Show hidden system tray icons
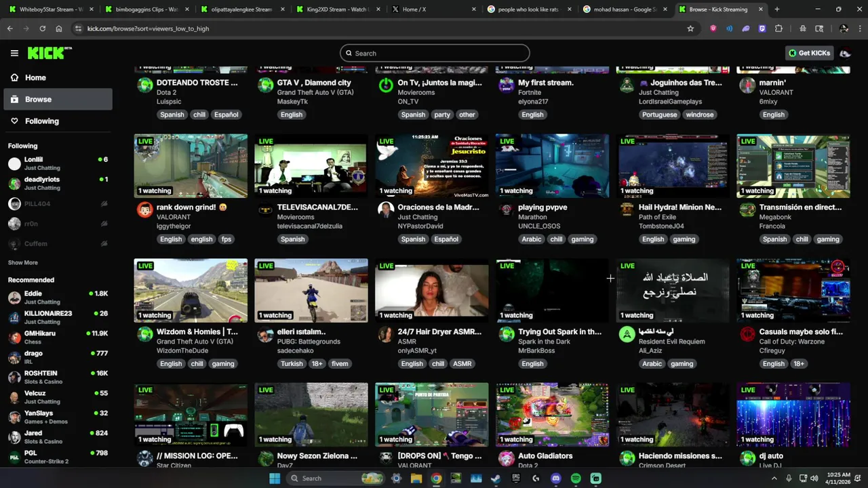This screenshot has width=868, height=488. click(x=774, y=478)
